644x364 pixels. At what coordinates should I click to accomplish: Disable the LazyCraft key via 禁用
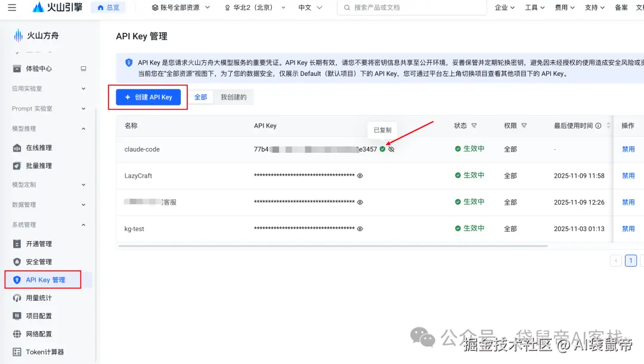coord(628,175)
